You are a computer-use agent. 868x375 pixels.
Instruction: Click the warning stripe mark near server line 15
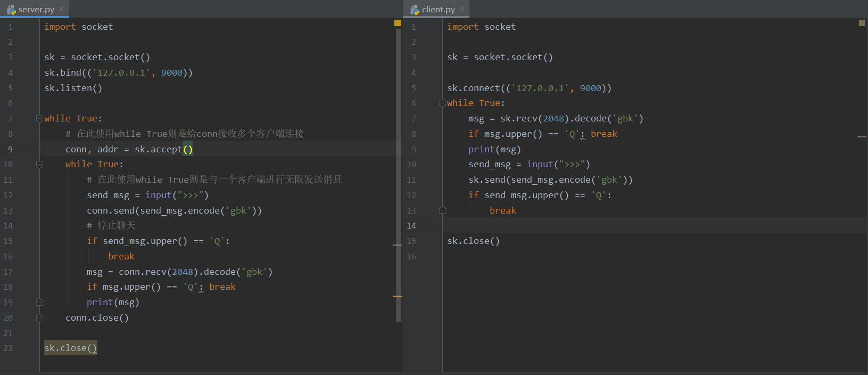coord(398,245)
